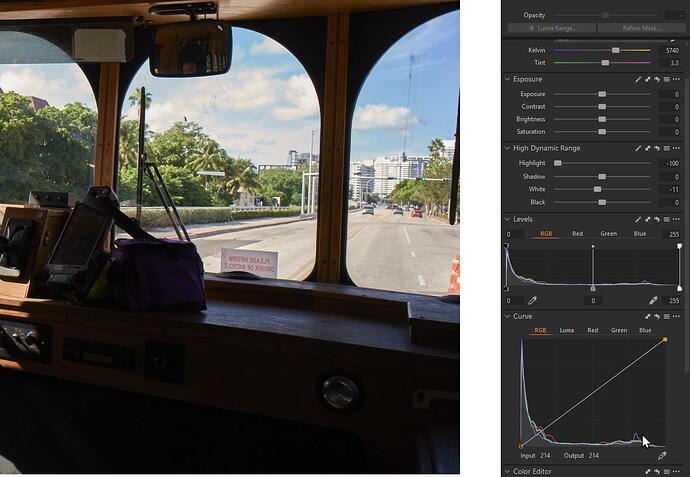The height and width of the screenshot is (477, 690).
Task: Click the White slider handle
Action: click(x=597, y=189)
